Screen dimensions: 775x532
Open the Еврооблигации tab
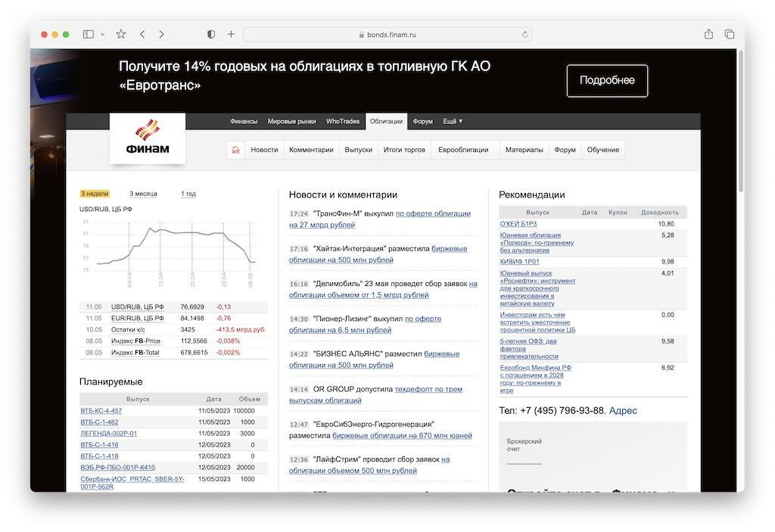click(463, 150)
